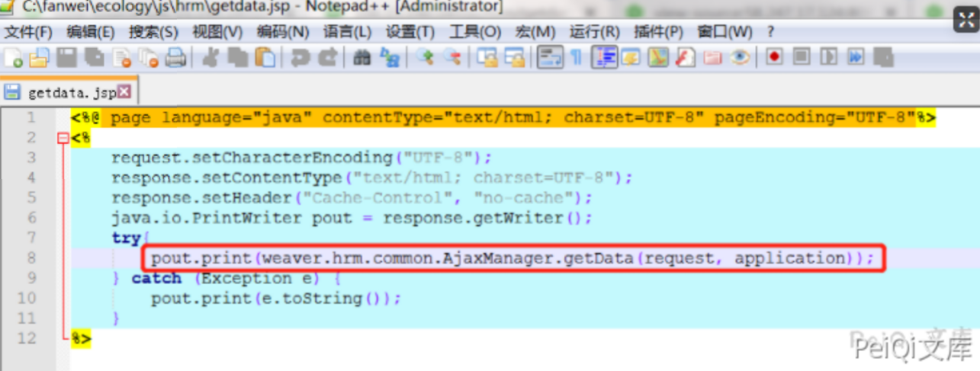Image resolution: width=980 pixels, height=371 pixels.
Task: Click the Zoom In magnifier icon
Action: (x=425, y=58)
